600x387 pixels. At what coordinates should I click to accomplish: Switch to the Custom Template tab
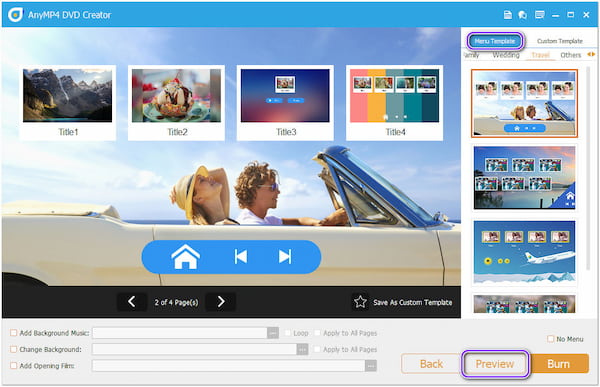pyautogui.click(x=559, y=41)
